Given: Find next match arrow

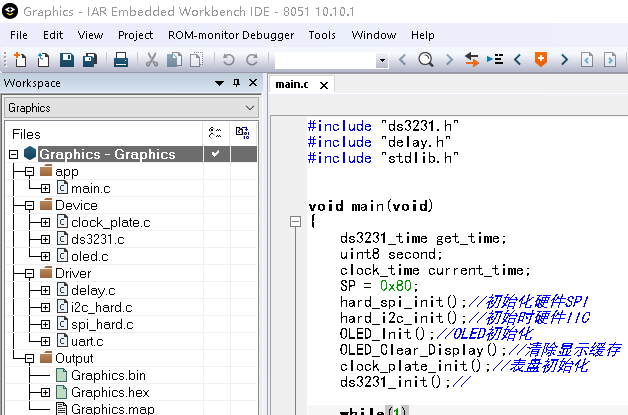Looking at the screenshot, I should point(449,60).
